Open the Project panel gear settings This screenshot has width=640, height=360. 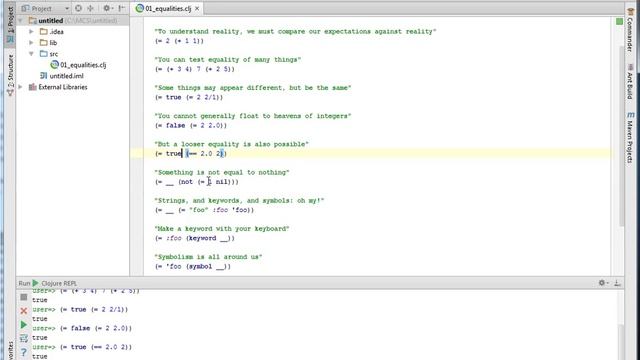coord(107,8)
